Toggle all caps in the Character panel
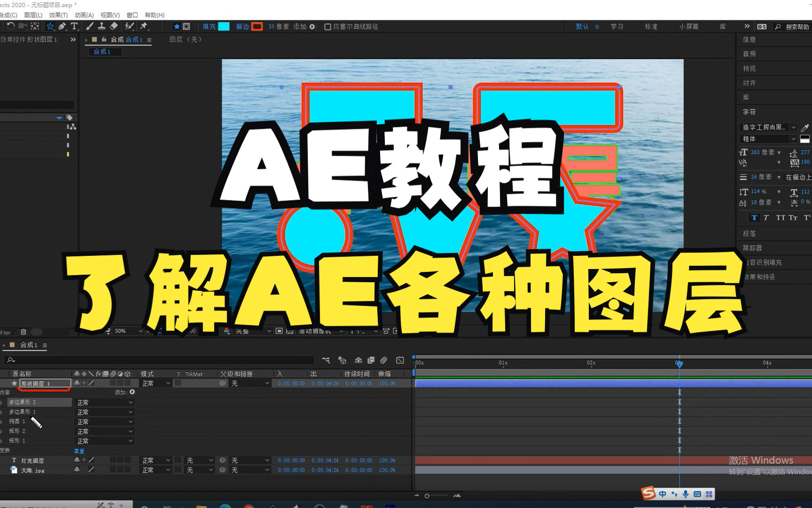Image resolution: width=812 pixels, height=508 pixels. [781, 217]
